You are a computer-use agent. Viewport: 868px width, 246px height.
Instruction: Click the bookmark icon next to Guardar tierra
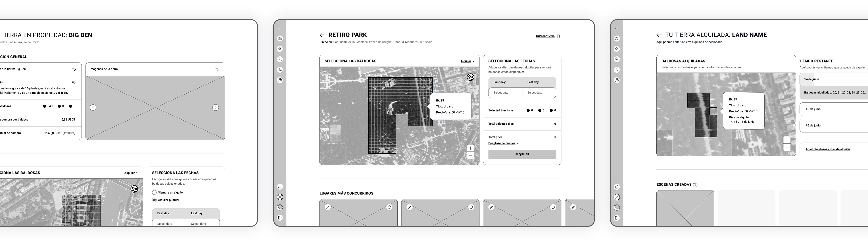click(x=558, y=36)
